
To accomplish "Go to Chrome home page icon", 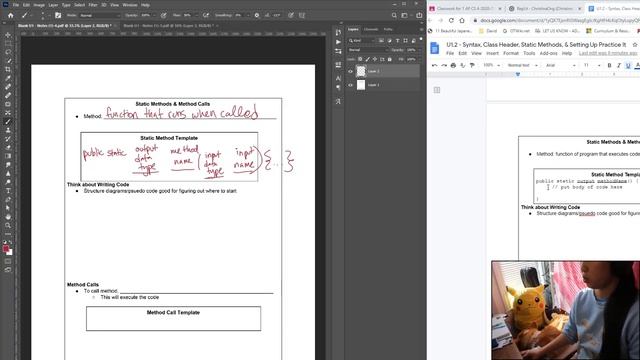I will point(462,20).
